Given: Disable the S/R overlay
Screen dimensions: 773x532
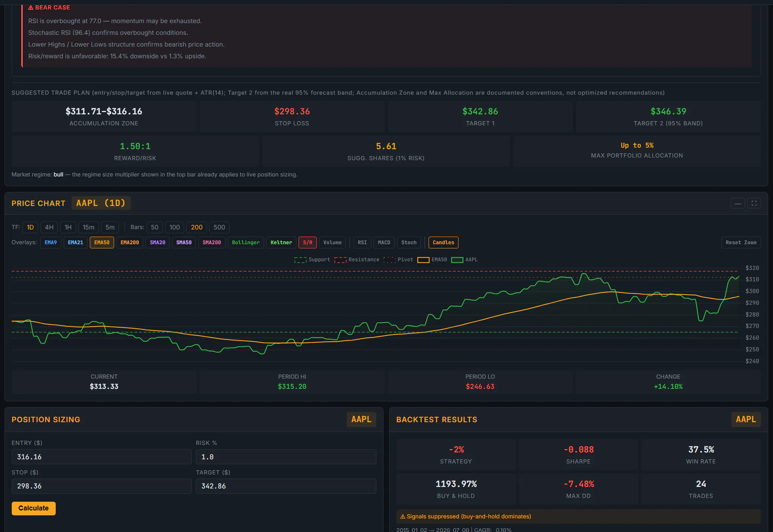Looking at the screenshot, I should pyautogui.click(x=308, y=242).
